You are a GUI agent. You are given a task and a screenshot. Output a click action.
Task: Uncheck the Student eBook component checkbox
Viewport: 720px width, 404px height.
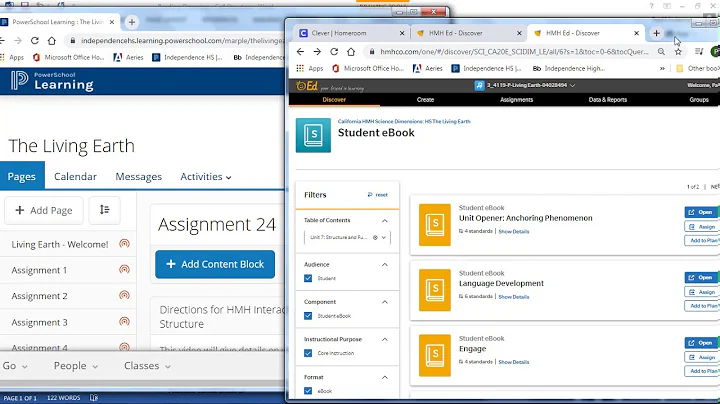308,316
